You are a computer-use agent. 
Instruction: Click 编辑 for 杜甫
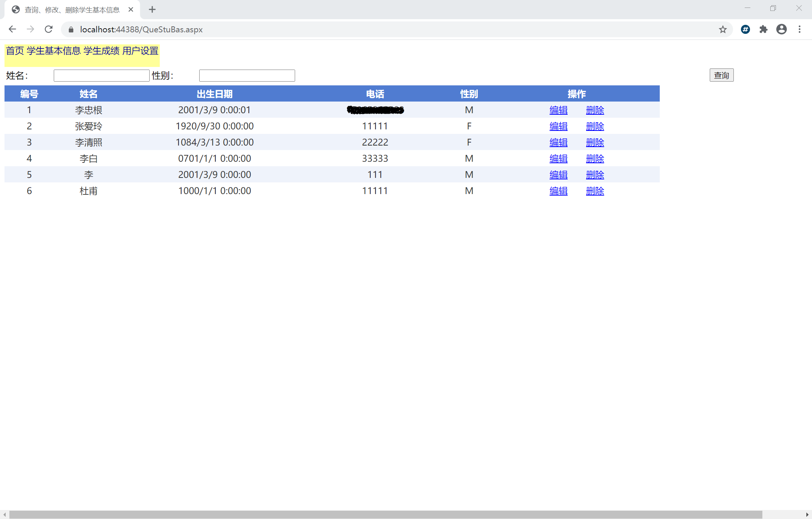[x=558, y=191]
